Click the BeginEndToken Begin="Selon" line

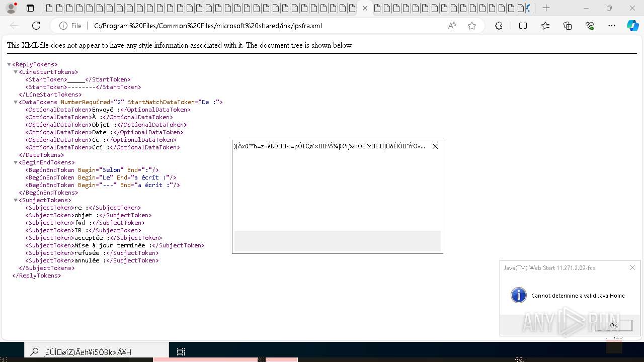tap(92, 170)
